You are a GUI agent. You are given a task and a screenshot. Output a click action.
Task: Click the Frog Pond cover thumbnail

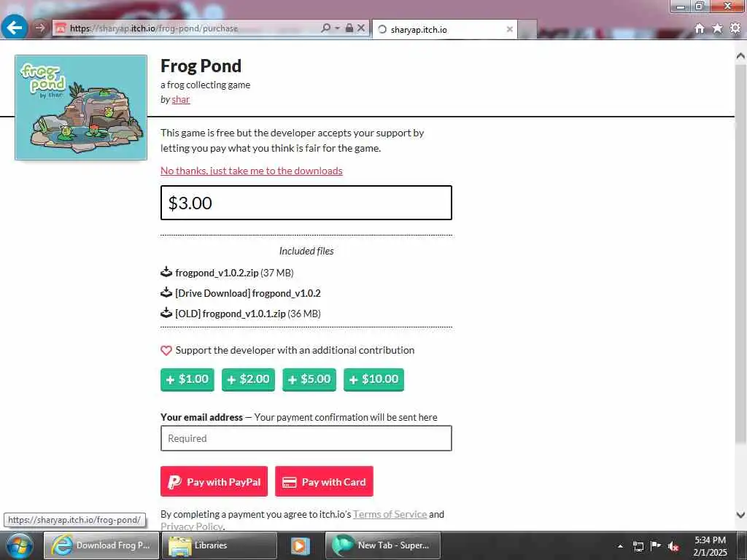(81, 108)
